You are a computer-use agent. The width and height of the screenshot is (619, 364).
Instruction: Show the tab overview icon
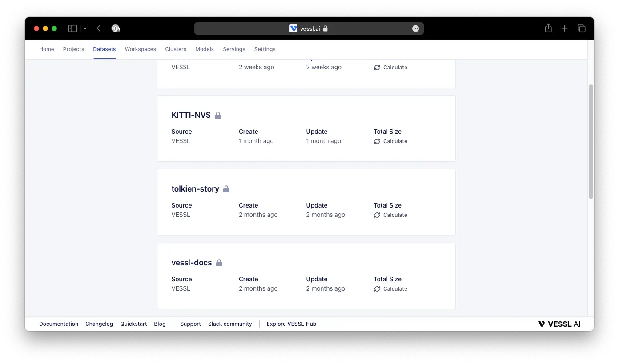[581, 28]
